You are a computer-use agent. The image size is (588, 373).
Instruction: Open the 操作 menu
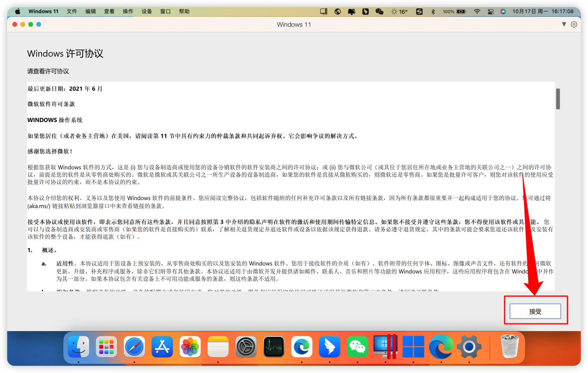tap(128, 11)
